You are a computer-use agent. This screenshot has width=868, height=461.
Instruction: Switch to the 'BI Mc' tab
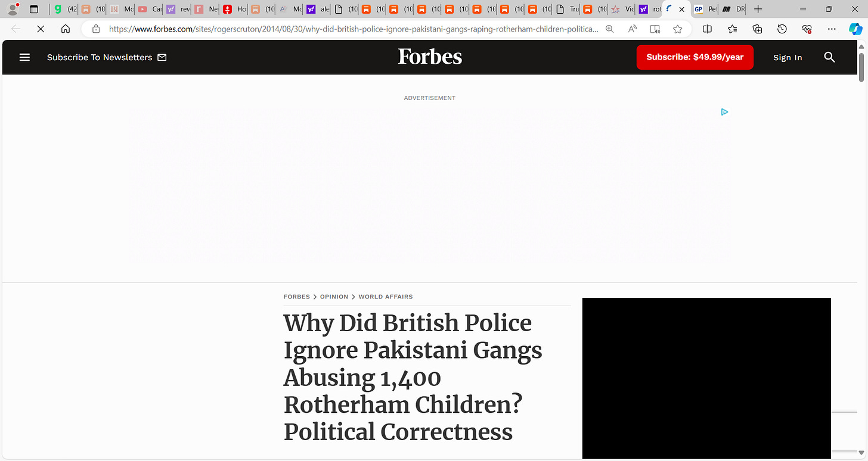coord(122,9)
